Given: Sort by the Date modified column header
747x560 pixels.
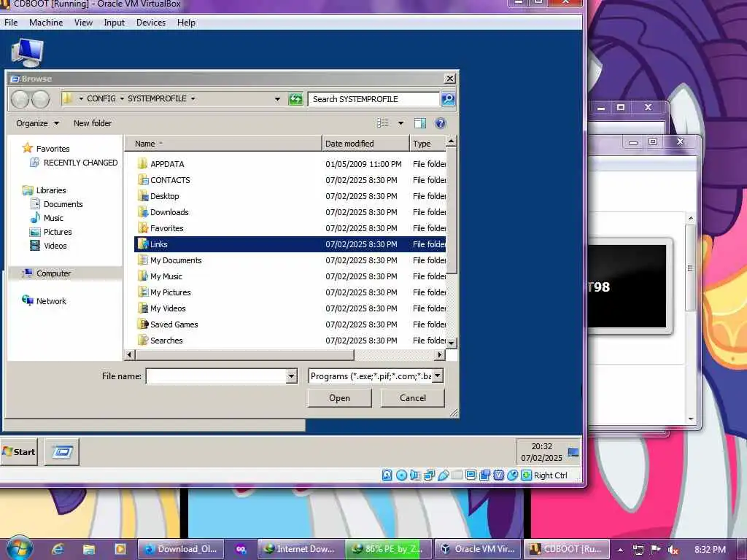Looking at the screenshot, I should point(365,144).
